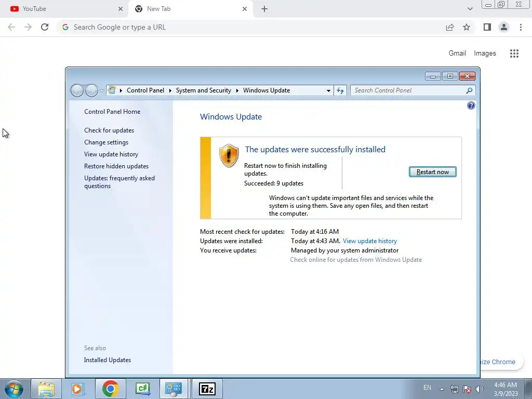Focus the Chrome URL search box
This screenshot has height=399, width=532.
(x=251, y=27)
